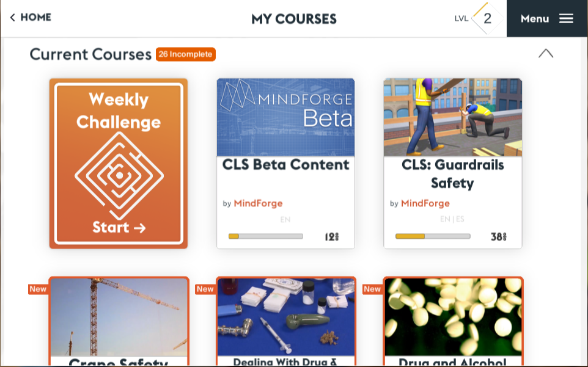Click the HOME label in header
The height and width of the screenshot is (367, 588).
(x=35, y=17)
